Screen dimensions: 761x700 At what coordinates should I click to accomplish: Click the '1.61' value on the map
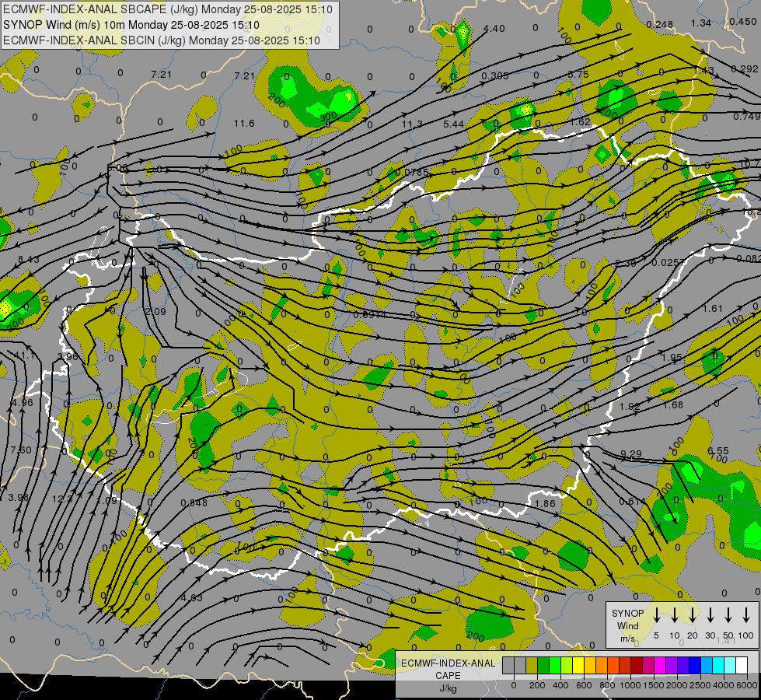713,309
